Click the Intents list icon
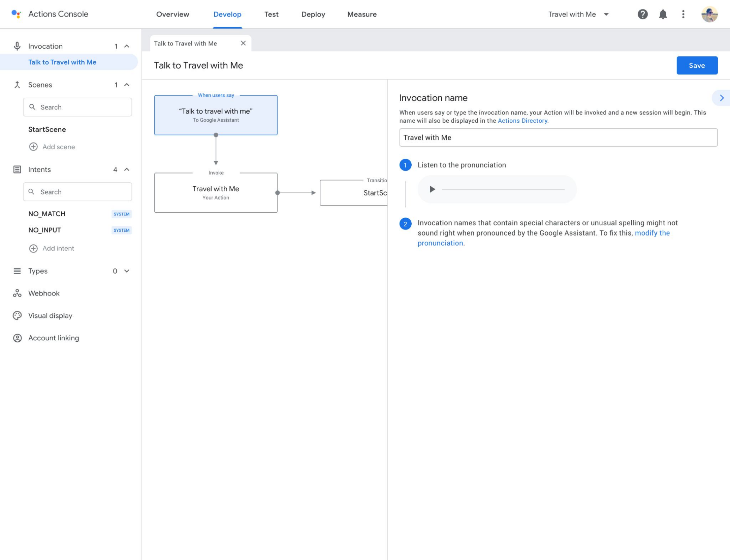Viewport: 730px width, 560px height. [17, 169]
